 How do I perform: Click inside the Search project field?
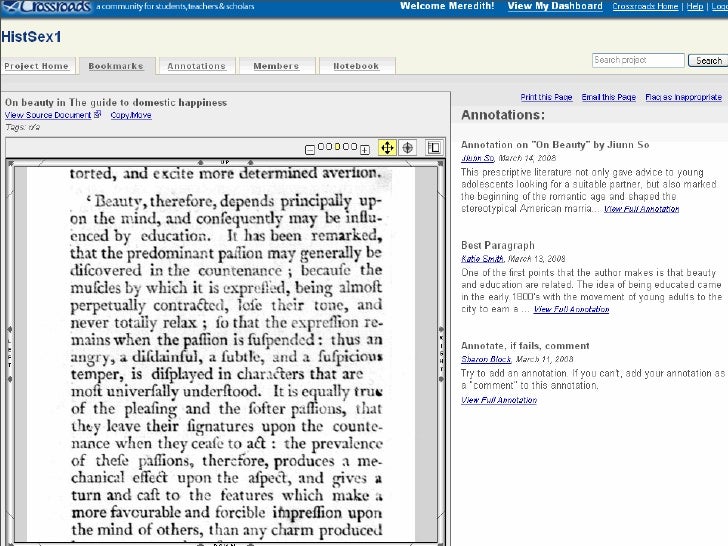638,61
